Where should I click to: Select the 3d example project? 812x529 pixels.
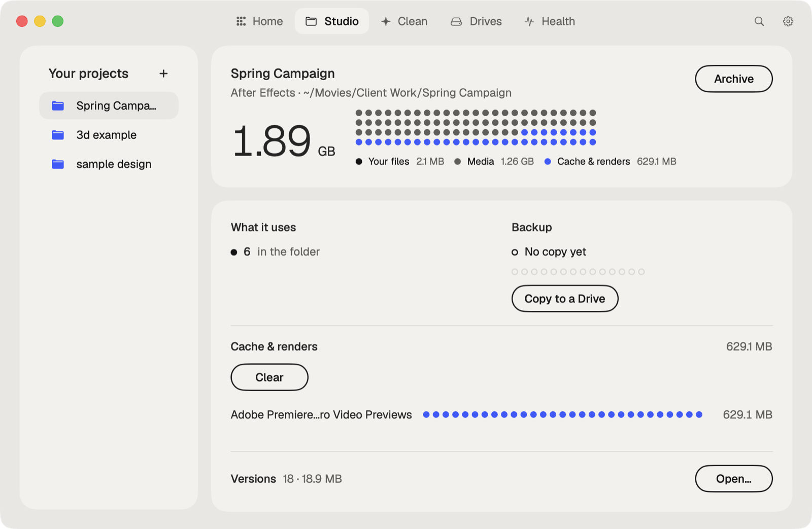109,135
